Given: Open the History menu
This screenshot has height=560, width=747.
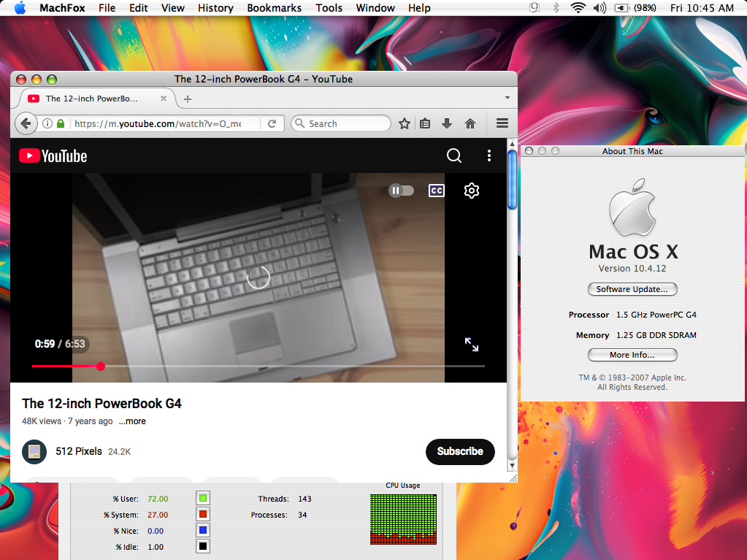Looking at the screenshot, I should [x=216, y=8].
